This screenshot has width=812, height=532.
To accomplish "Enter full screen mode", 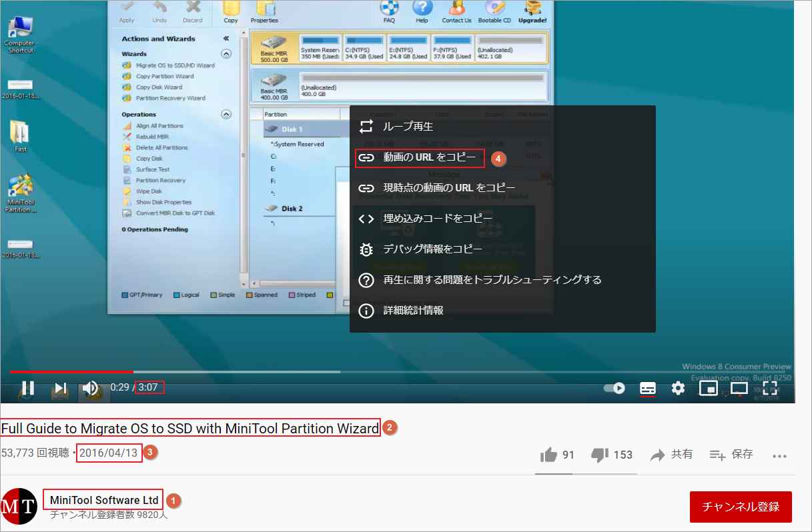I will pyautogui.click(x=771, y=388).
